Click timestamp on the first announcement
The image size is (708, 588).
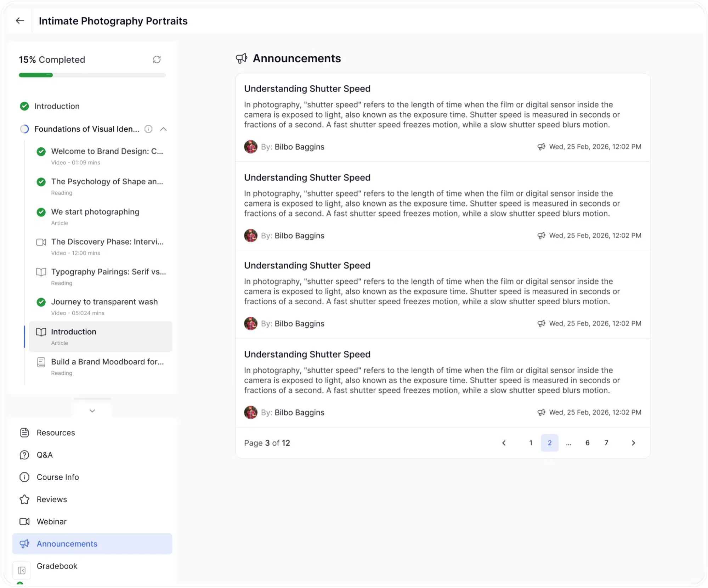(x=595, y=147)
